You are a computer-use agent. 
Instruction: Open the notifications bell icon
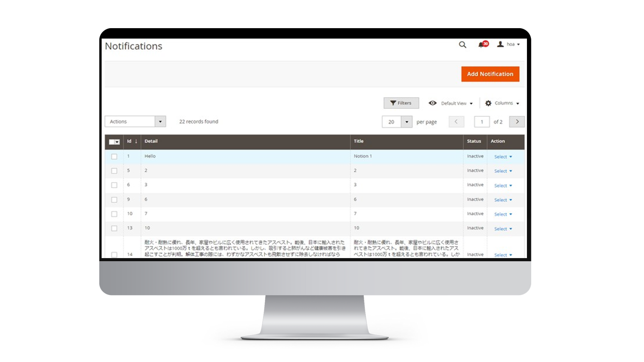click(481, 45)
